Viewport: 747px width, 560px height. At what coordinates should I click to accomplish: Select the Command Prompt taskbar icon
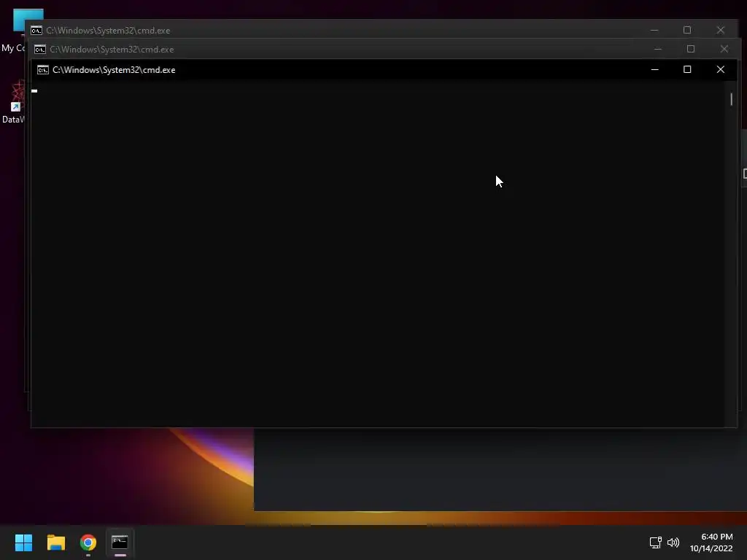(120, 542)
